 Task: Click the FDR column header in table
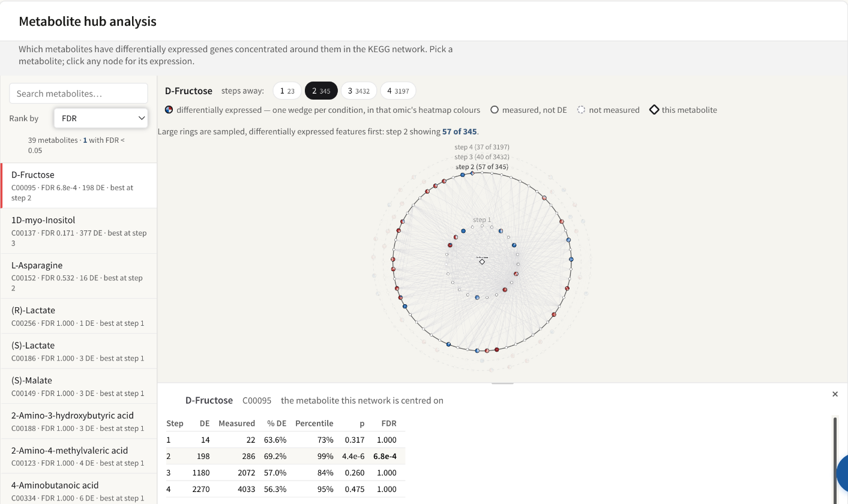[389, 423]
